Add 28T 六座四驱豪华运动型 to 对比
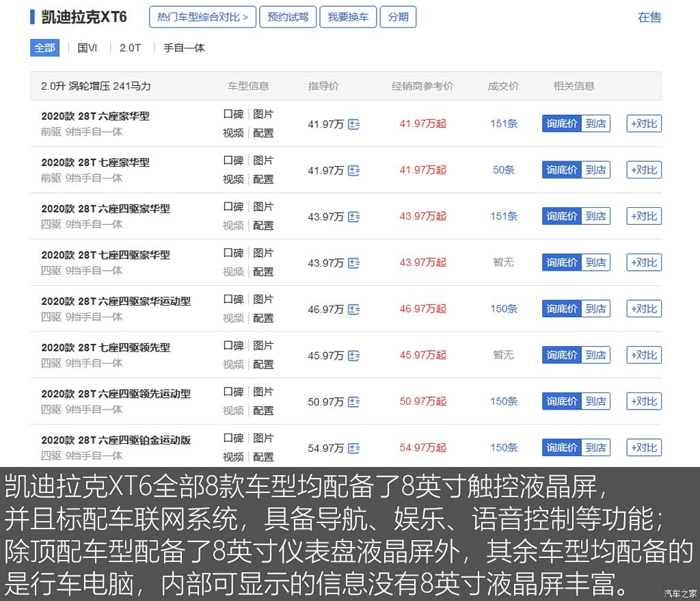Screen dimensions: 700x601 coord(644,309)
